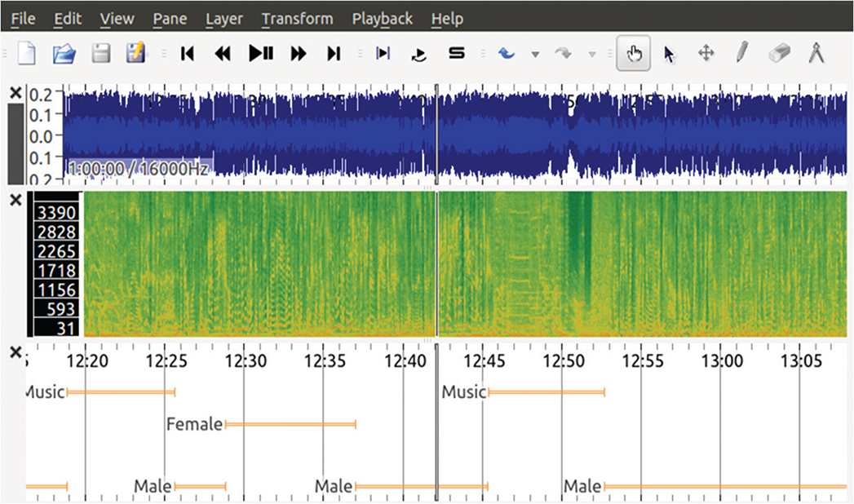
Task: Select the Erase tool
Action: tap(779, 53)
